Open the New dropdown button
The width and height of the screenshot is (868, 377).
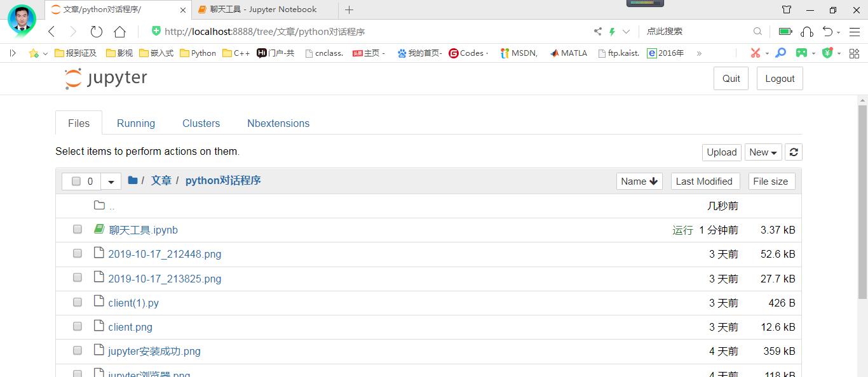pos(763,152)
